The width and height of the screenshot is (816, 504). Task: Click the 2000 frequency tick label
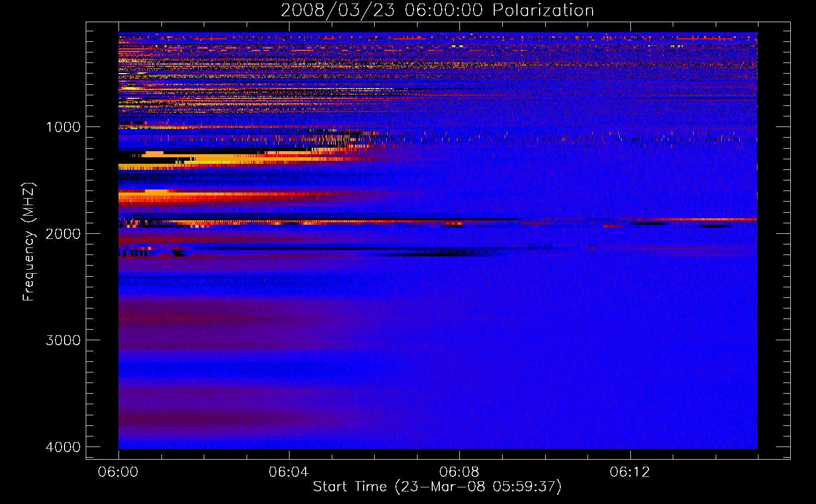(x=63, y=233)
